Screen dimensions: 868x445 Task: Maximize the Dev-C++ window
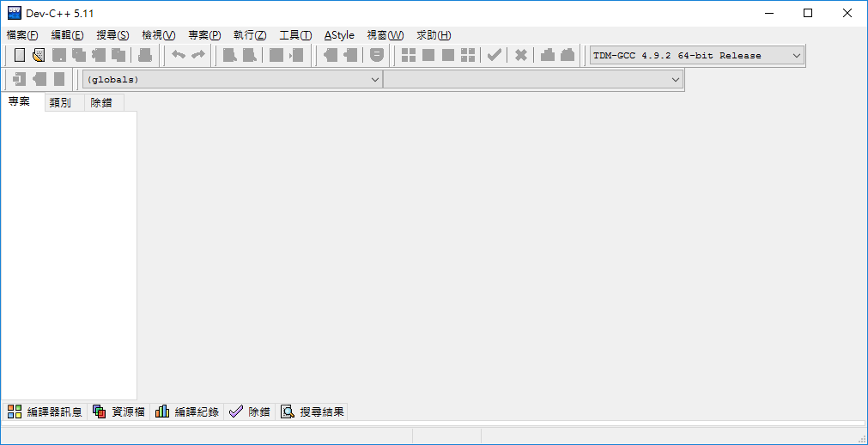click(x=808, y=13)
